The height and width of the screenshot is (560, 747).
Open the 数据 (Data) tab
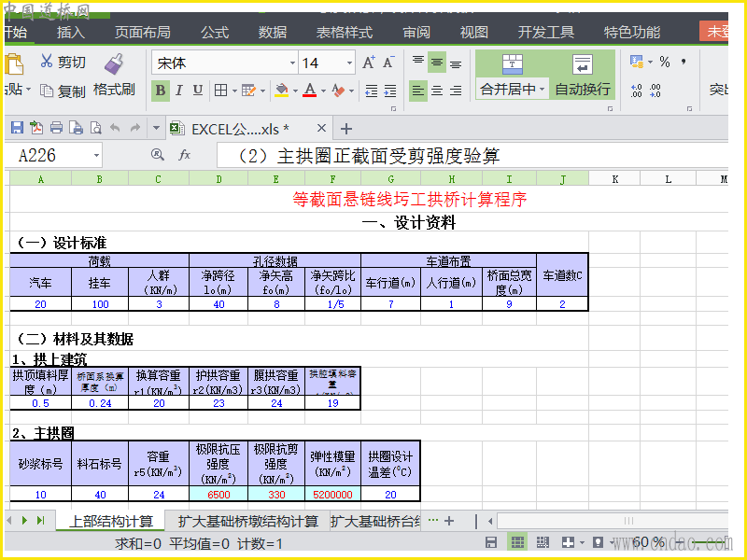click(x=273, y=32)
